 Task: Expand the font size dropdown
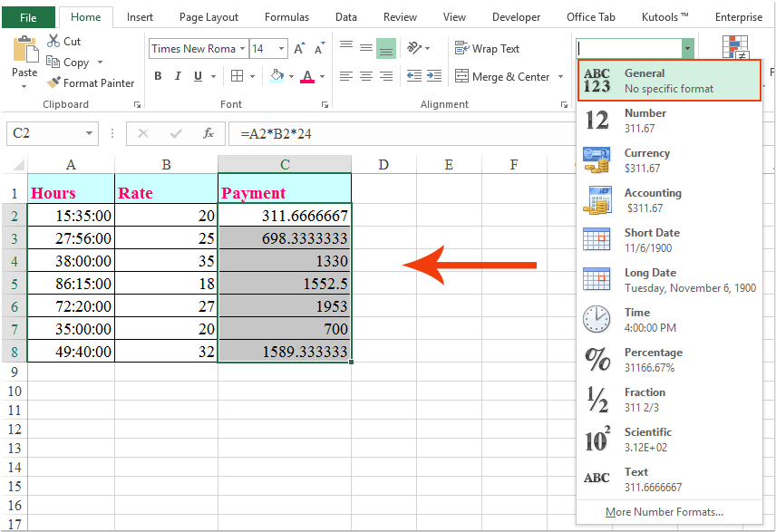tap(282, 49)
